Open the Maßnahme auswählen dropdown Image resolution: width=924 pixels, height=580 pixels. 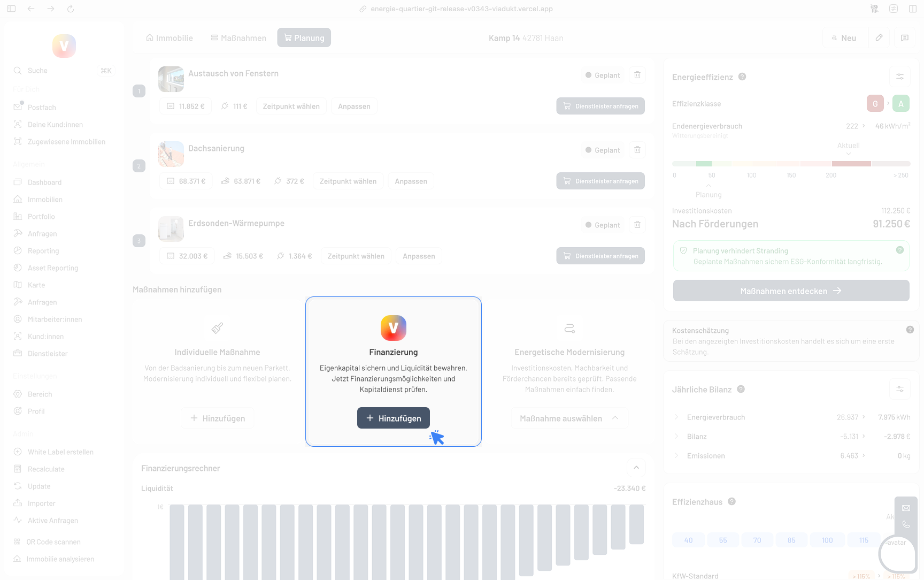point(569,418)
